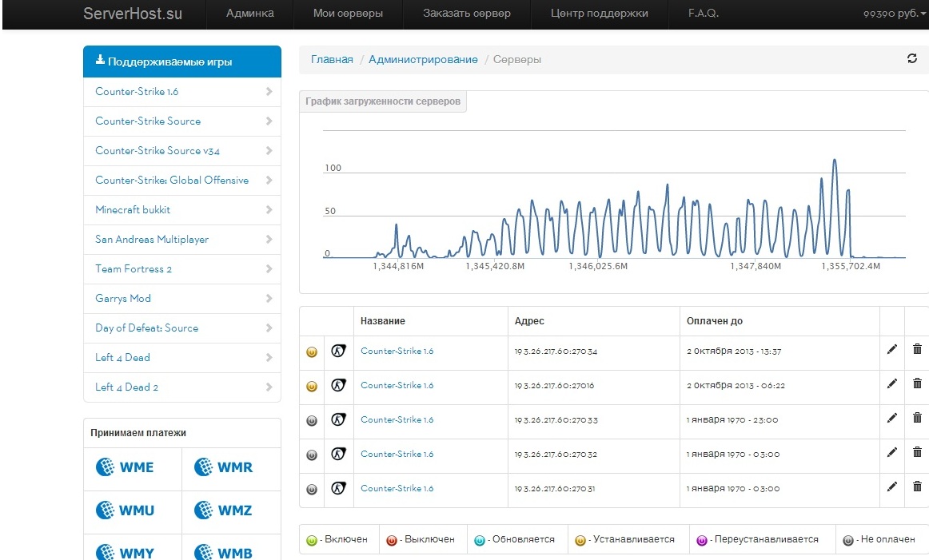Image resolution: width=929 pixels, height=560 pixels.
Task: Expand Counter-Strike Source chevron in game list
Action: click(269, 121)
